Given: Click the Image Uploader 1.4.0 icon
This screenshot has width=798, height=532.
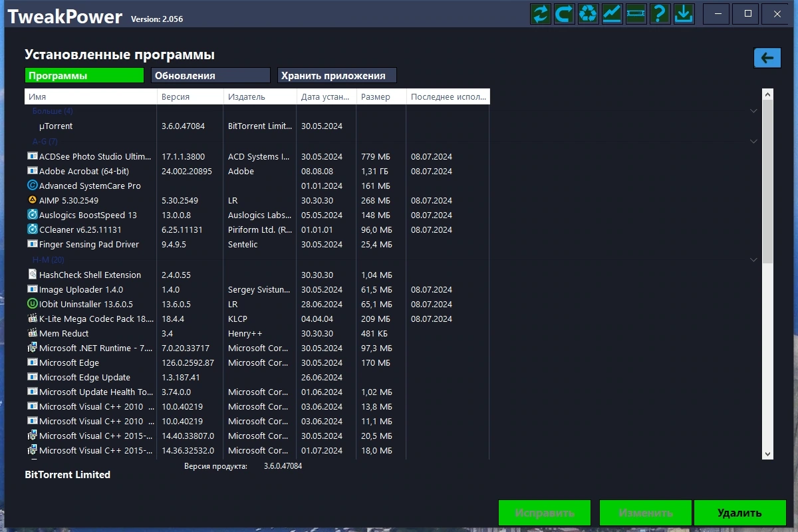Looking at the screenshot, I should coord(33,289).
